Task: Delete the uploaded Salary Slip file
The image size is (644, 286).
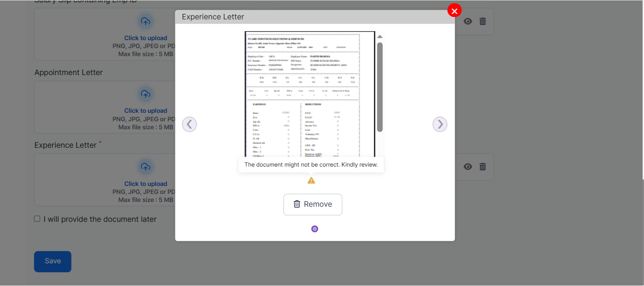Action: click(483, 21)
